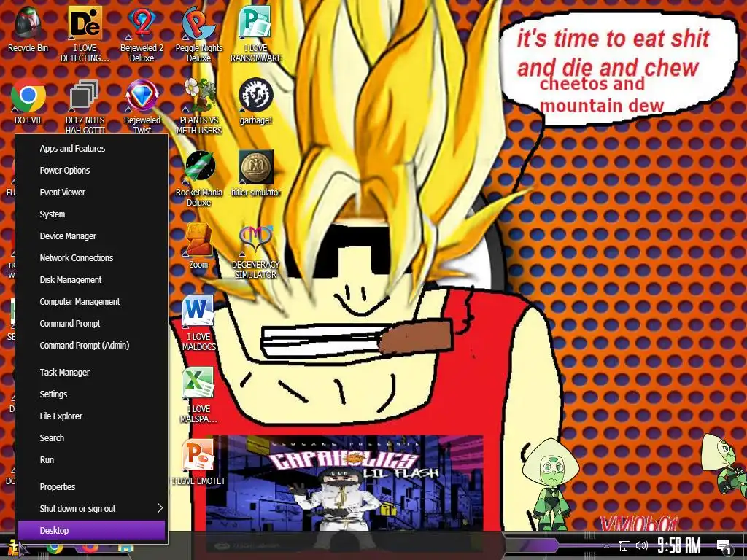Click the 9:58 AM taskbar clock
747x560 pixels.
(x=679, y=545)
